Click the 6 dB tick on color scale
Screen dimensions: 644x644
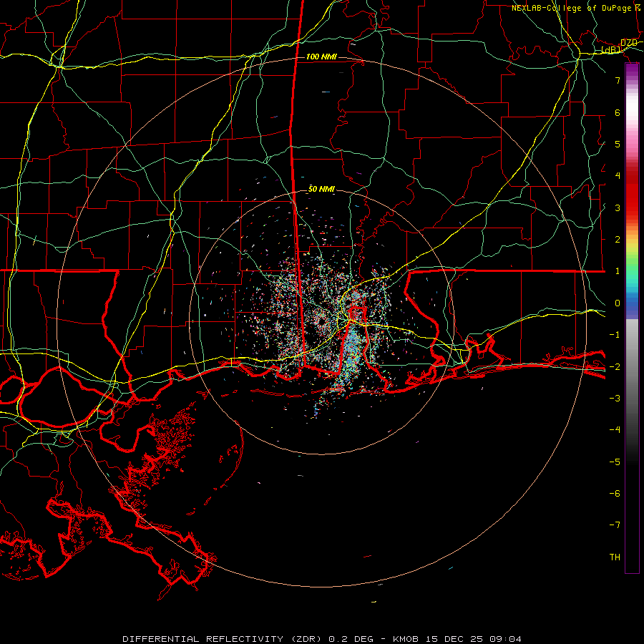[618, 112]
